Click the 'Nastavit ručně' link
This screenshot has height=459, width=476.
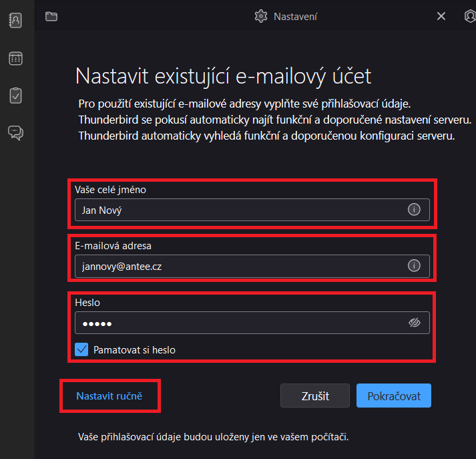[109, 396]
